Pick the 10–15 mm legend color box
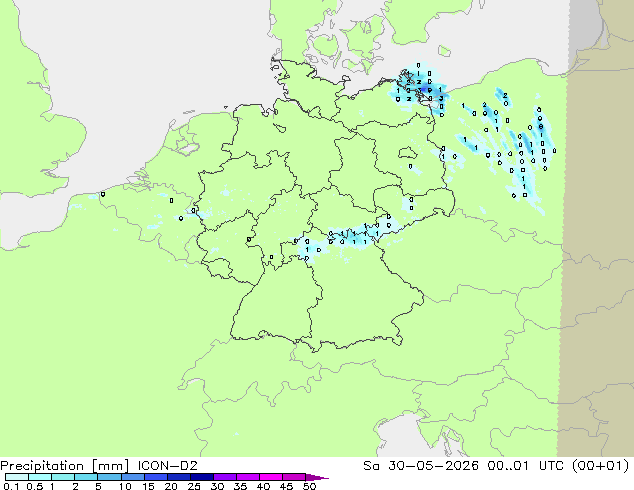Screen dimensions: 634x490 click(x=132, y=477)
